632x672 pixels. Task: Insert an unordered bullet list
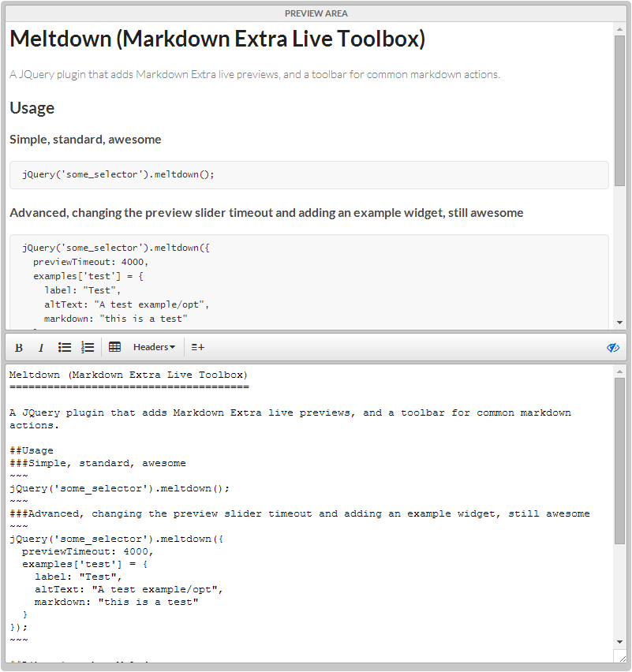pyautogui.click(x=65, y=347)
